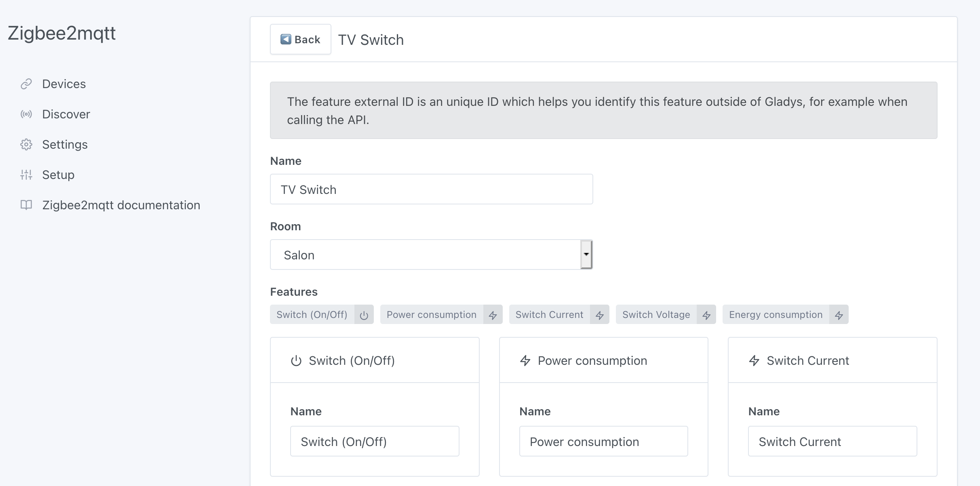Click the broadcast icon beside Discover
980x486 pixels.
(x=26, y=114)
